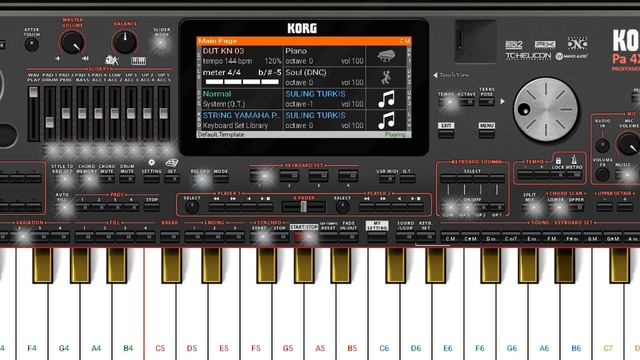The image size is (640, 360).
Task: Click the Transpose button
Action: pyautogui.click(x=487, y=102)
